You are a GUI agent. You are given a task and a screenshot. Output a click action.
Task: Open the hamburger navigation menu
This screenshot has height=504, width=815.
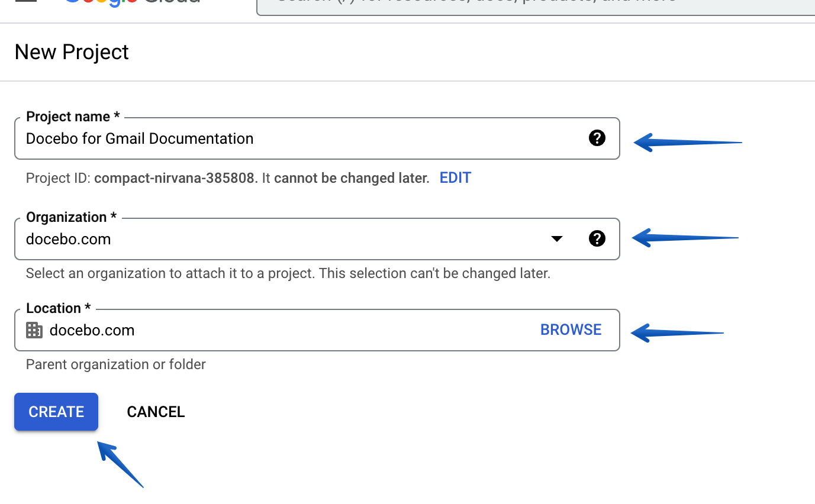click(x=25, y=2)
